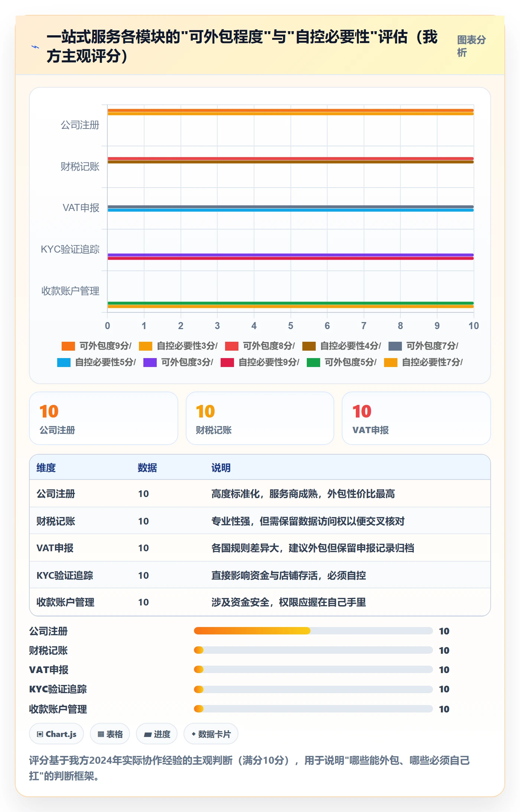Click the orange 公司注册 chart bar
Screen dimensions: 520x812
[290, 110]
